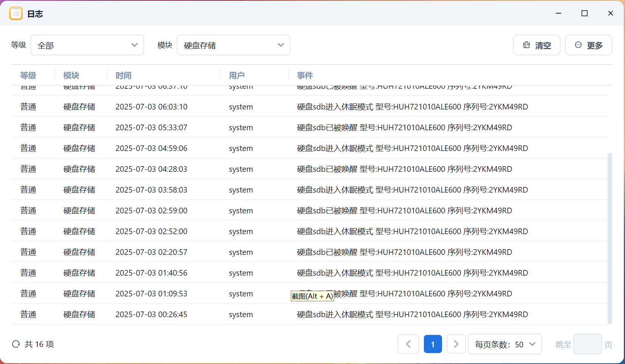Click the 清空 clear button
The width and height of the screenshot is (625, 364).
click(x=537, y=45)
